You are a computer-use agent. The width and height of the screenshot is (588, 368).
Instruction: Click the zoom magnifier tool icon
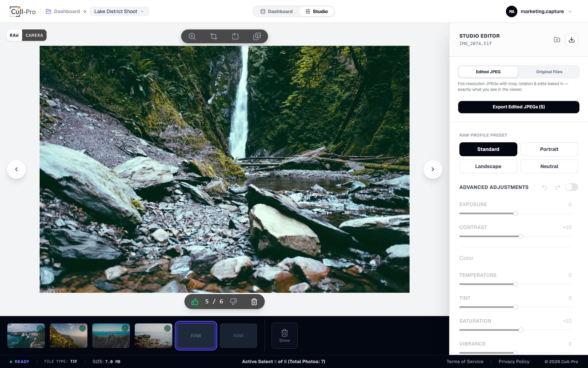tap(192, 37)
